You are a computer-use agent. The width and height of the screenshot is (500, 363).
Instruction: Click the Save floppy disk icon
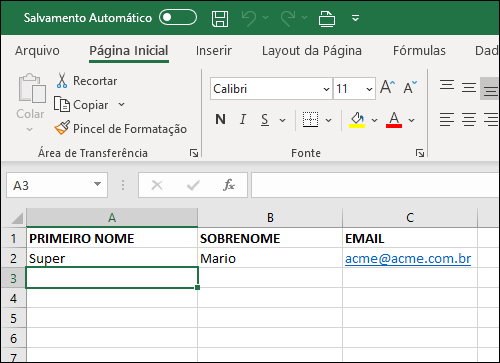(x=220, y=18)
